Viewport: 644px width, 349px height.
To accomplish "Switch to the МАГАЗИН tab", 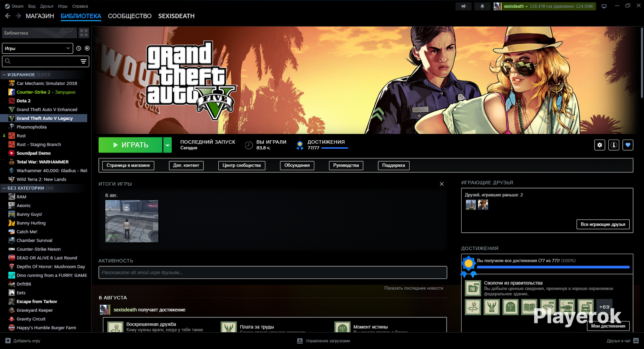I will coord(40,16).
